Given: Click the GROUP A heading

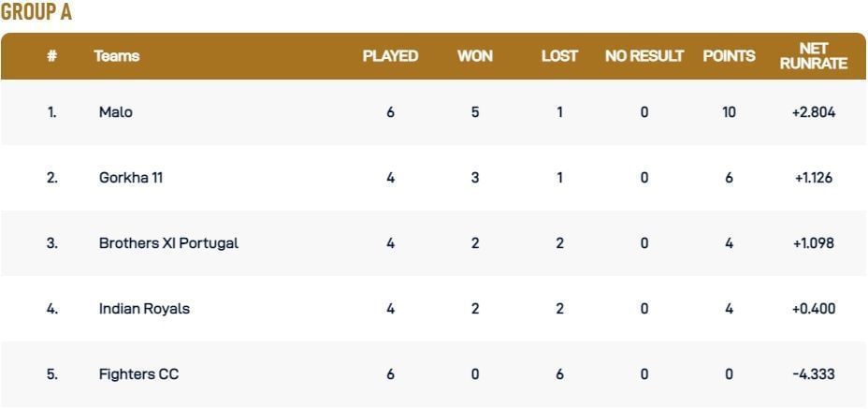Looking at the screenshot, I should tap(36, 13).
